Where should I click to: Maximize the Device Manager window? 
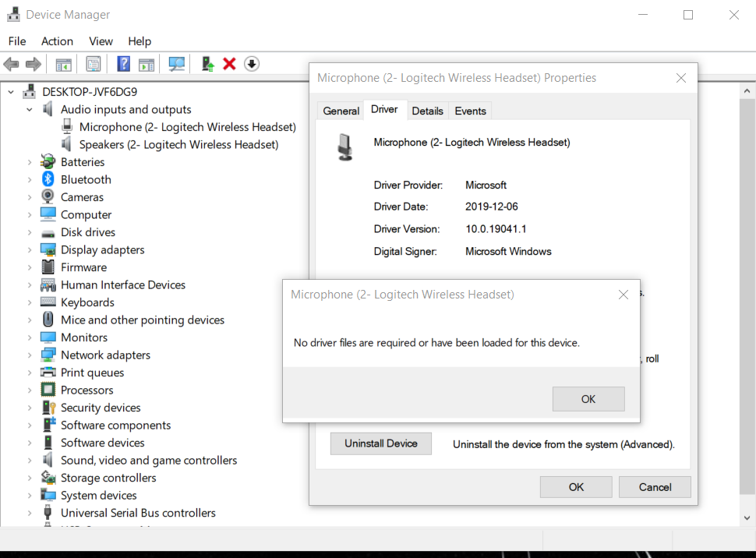(x=688, y=15)
